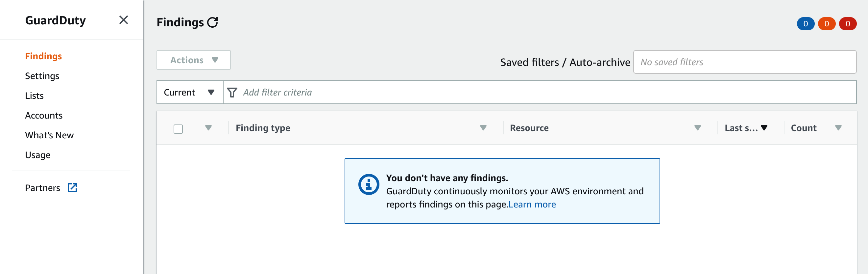Viewport: 868px width, 274px height.
Task: Sort by Resource column arrow
Action: [698, 128]
